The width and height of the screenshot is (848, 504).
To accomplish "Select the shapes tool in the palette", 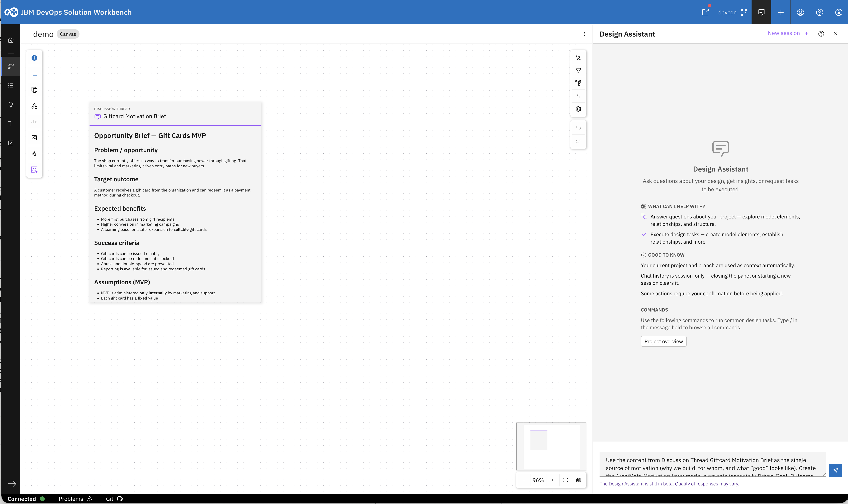I will [x=34, y=106].
